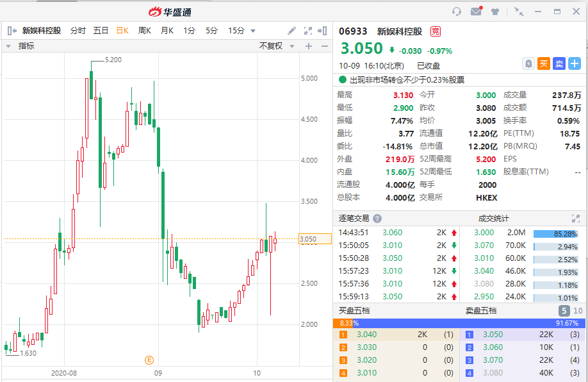Click the 1.630 low price marker

[x=28, y=353]
